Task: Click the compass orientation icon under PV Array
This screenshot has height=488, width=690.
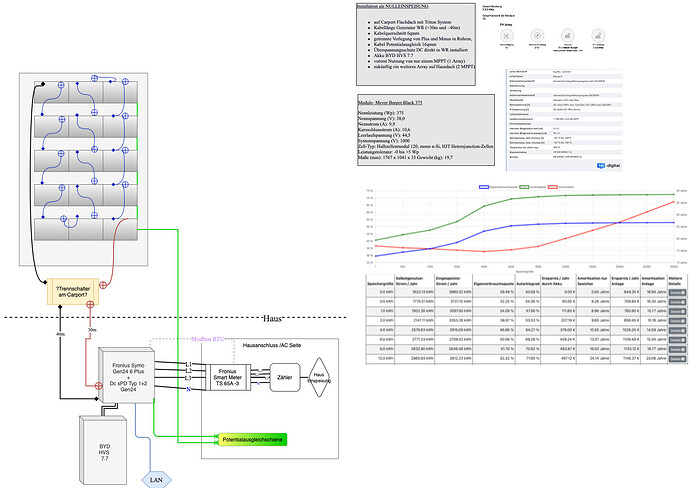Action: point(537,35)
